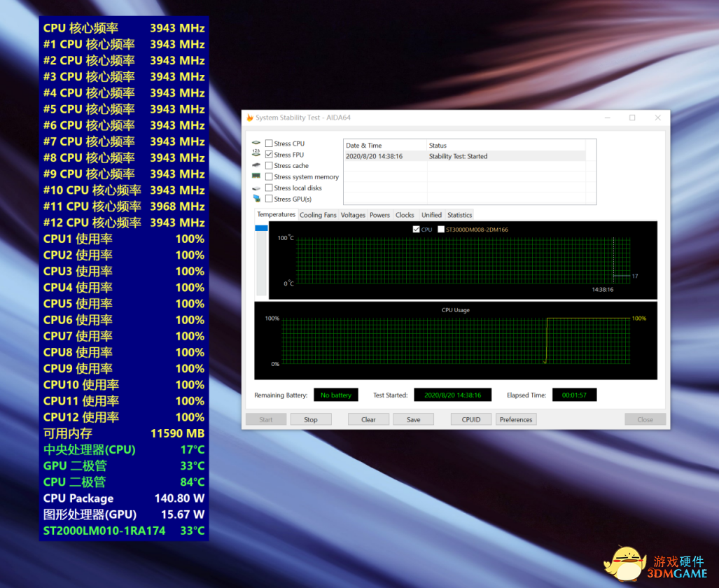Image resolution: width=719 pixels, height=588 pixels.
Task: Click the ST2000LM010-1RA174 temperature reading
Action: [124, 531]
